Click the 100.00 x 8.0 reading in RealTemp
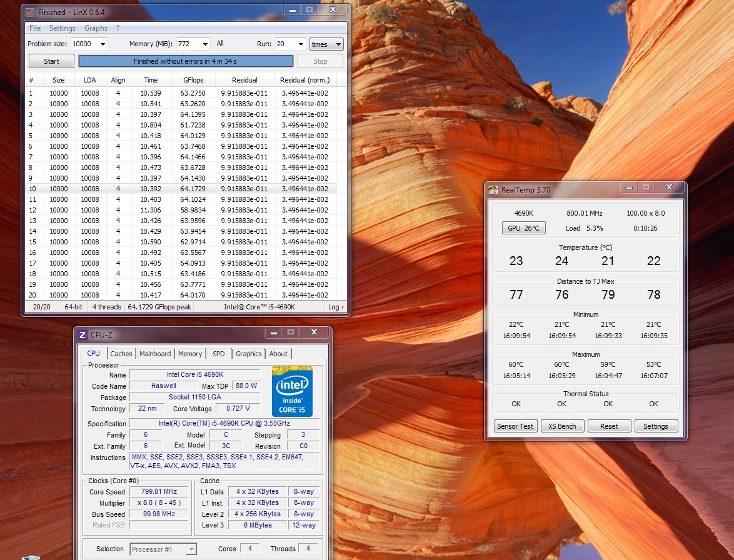Screen dimensions: 734x560 click(645, 213)
